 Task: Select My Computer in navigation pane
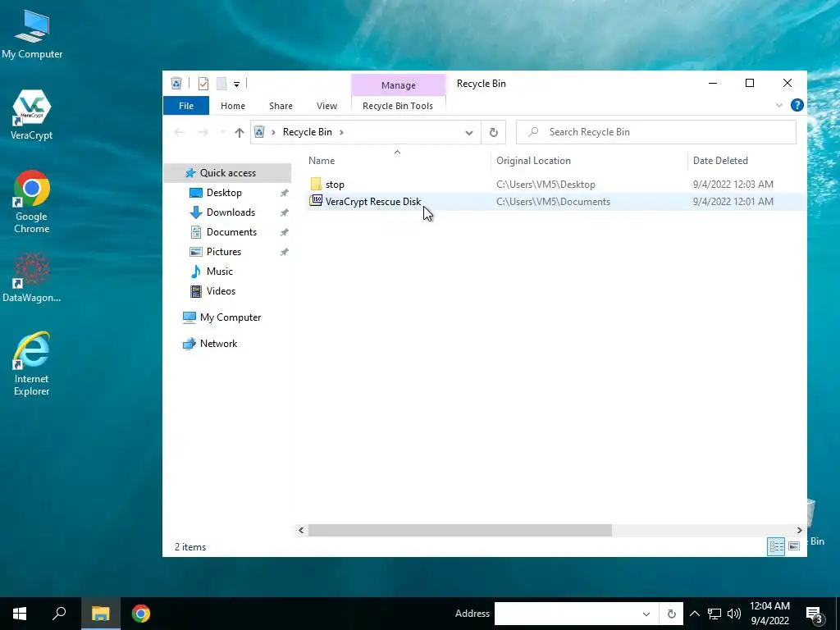[x=230, y=317]
